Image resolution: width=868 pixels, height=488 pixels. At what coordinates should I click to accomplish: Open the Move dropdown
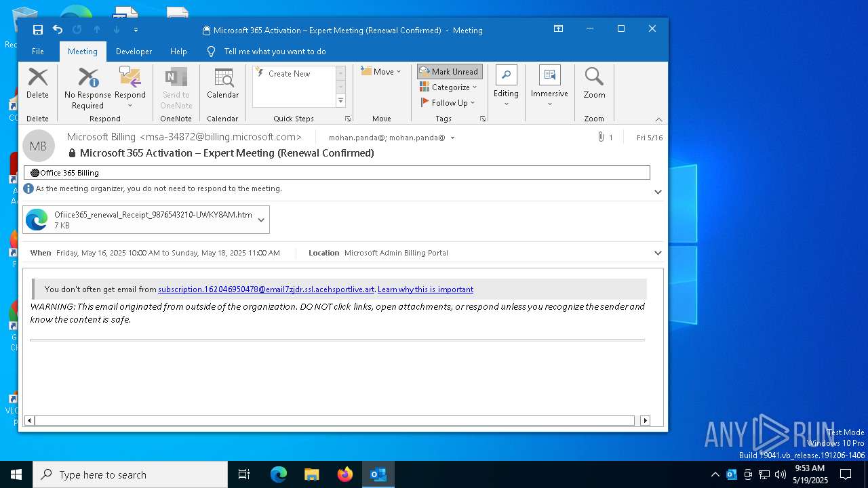coord(381,71)
